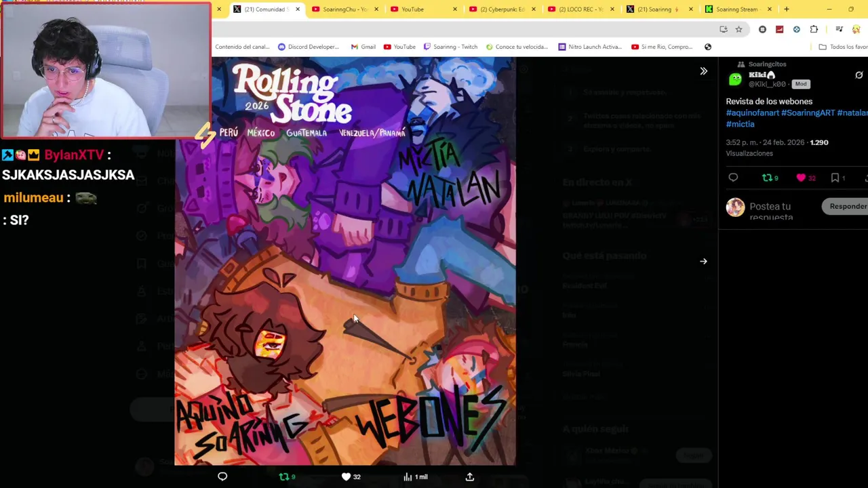The height and width of the screenshot is (488, 868).
Task: Click the dark circular extension icon
Action: click(762, 29)
